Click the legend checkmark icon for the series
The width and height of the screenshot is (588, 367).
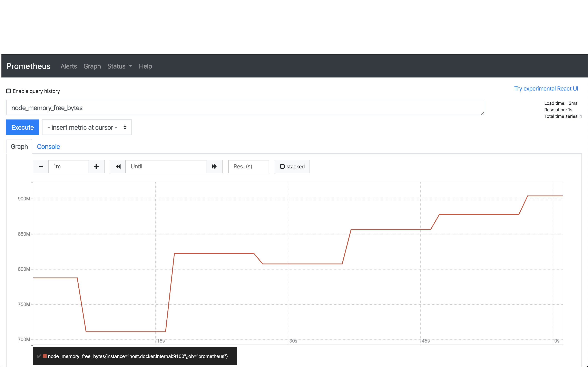pyautogui.click(x=39, y=356)
